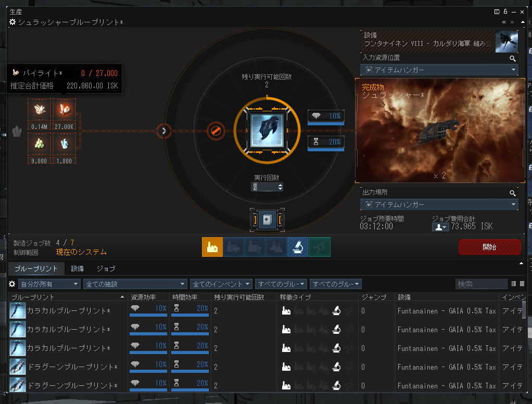Click the Isogen material icon 1,800
The width and height of the screenshot is (532, 404).
[x=64, y=144]
